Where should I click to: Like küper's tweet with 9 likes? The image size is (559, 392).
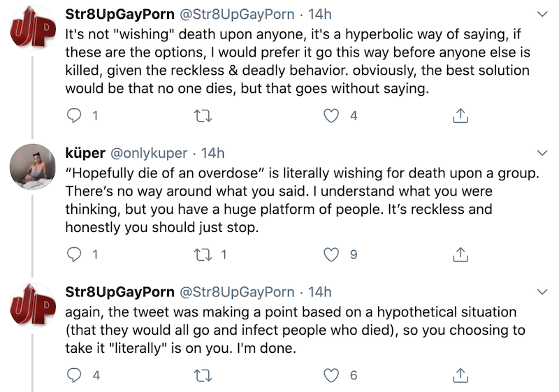(333, 255)
